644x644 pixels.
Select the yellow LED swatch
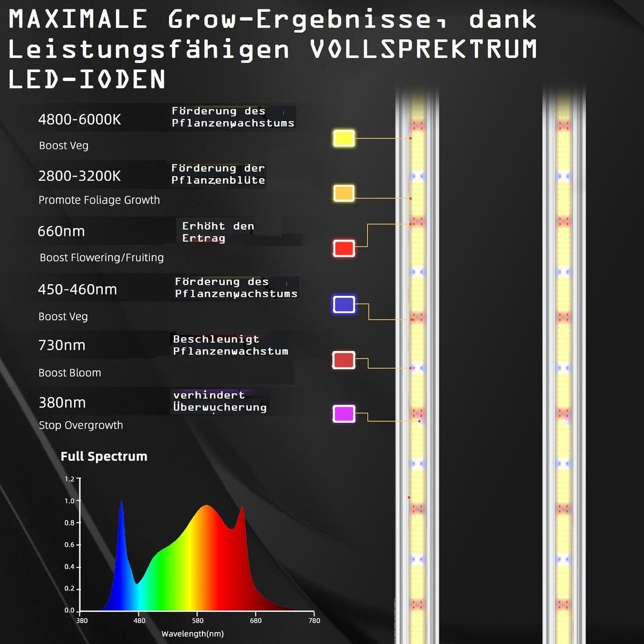[x=343, y=139]
